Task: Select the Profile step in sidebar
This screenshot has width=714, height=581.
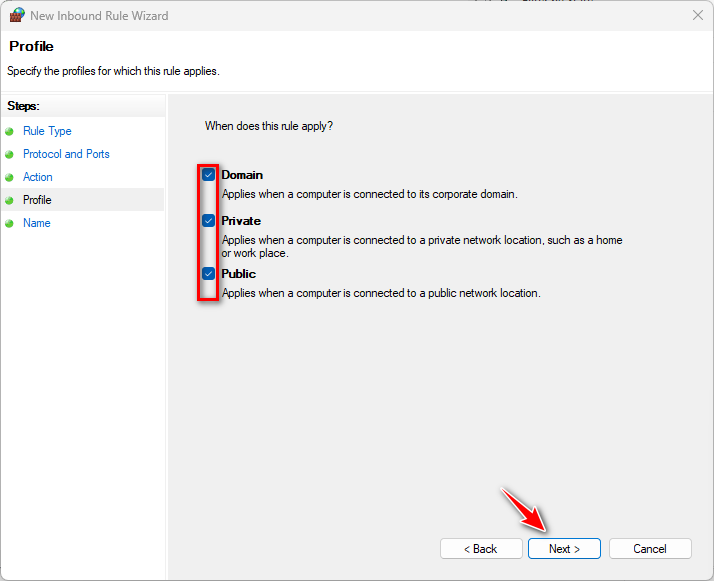Action: (37, 200)
